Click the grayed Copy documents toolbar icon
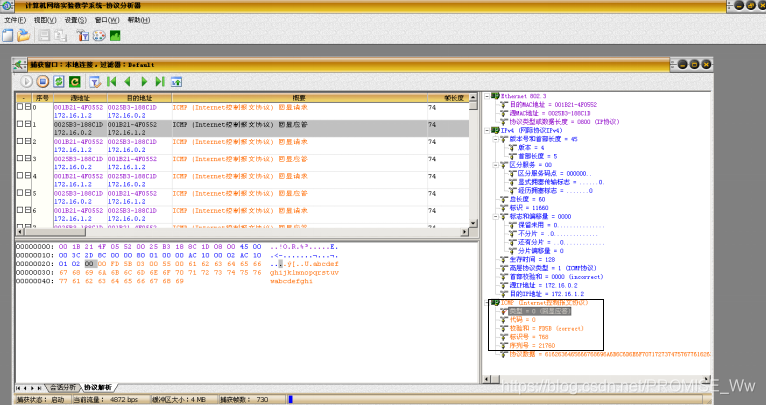Screen dimensions: 766x405 point(61,35)
